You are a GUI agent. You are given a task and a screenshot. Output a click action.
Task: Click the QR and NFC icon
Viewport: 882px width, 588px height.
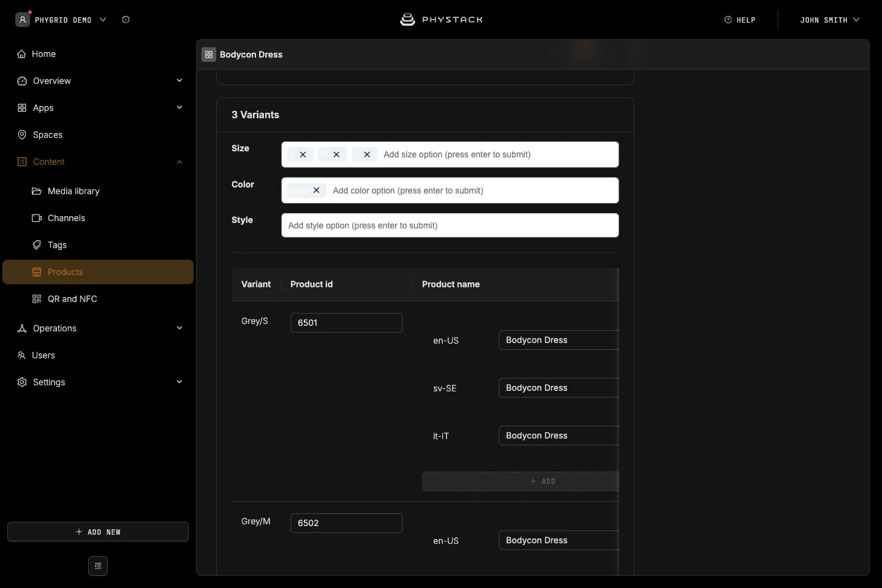37,299
